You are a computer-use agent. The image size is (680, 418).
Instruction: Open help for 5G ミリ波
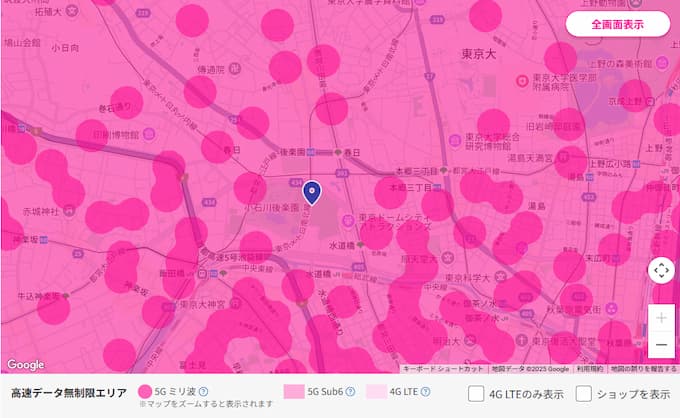tap(203, 392)
